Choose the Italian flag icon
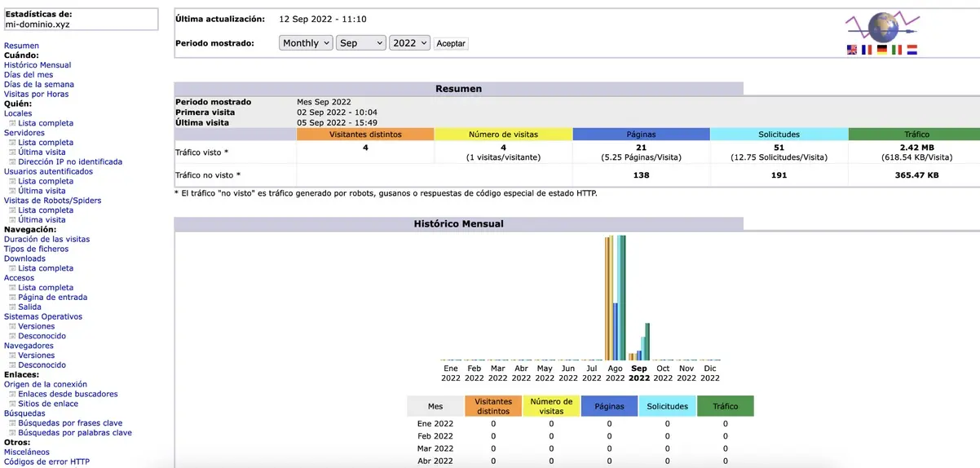This screenshot has height=468, width=980. click(x=897, y=50)
